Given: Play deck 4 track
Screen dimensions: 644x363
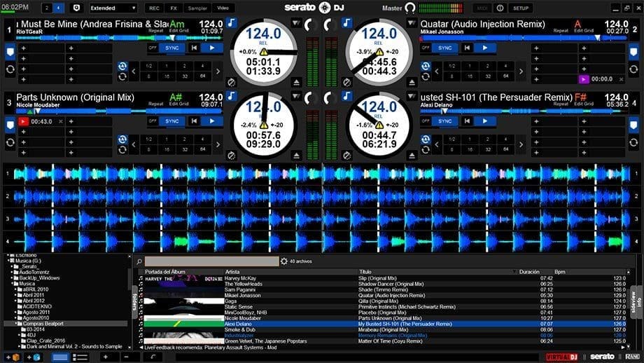Looking at the screenshot, I should [x=484, y=121].
